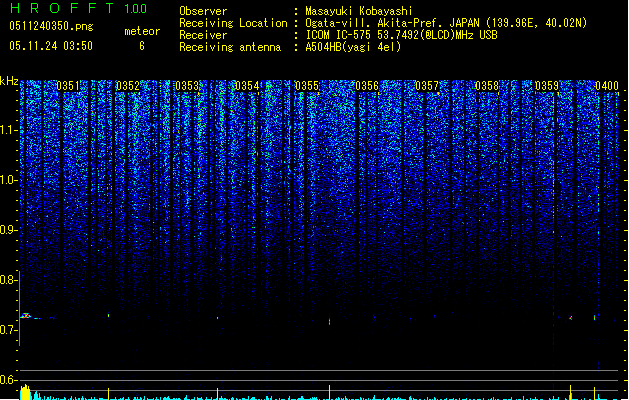Select the 0.9 frequency axis label

point(9,229)
